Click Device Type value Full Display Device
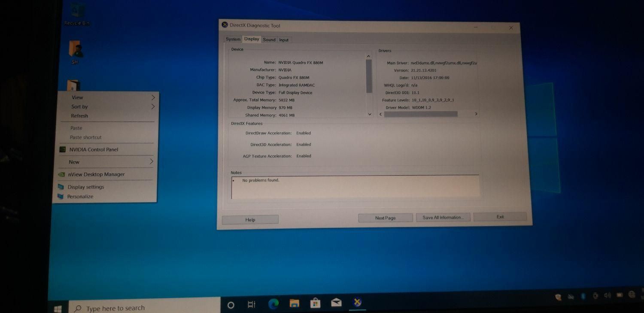The width and height of the screenshot is (644, 313). coord(295,93)
